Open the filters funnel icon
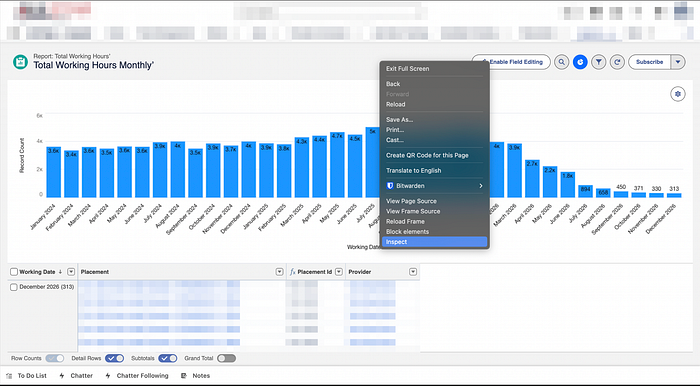The width and height of the screenshot is (700, 386). [599, 62]
